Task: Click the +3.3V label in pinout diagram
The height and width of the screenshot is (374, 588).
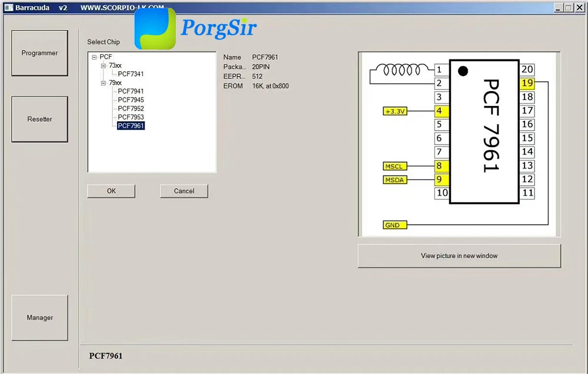Action: [x=395, y=111]
